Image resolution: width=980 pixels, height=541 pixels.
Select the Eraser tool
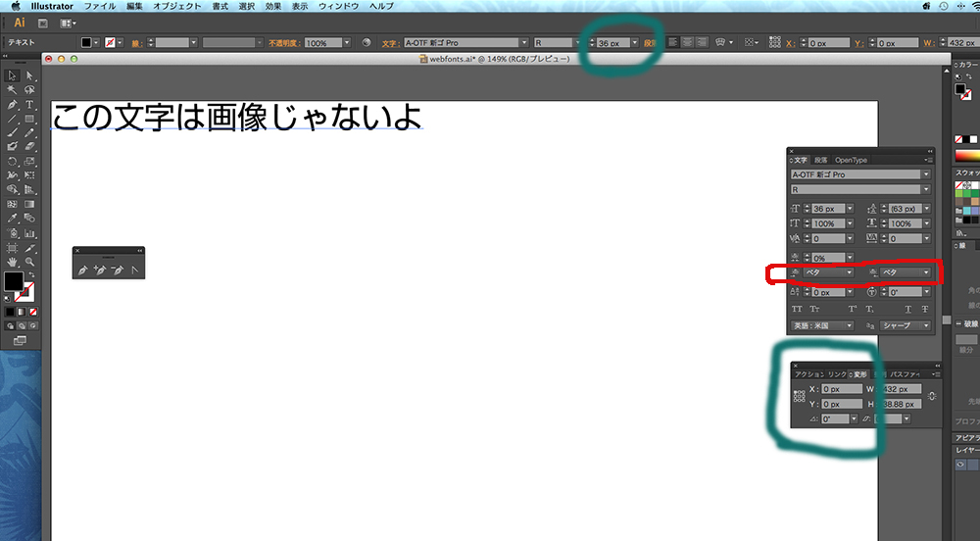[x=29, y=147]
